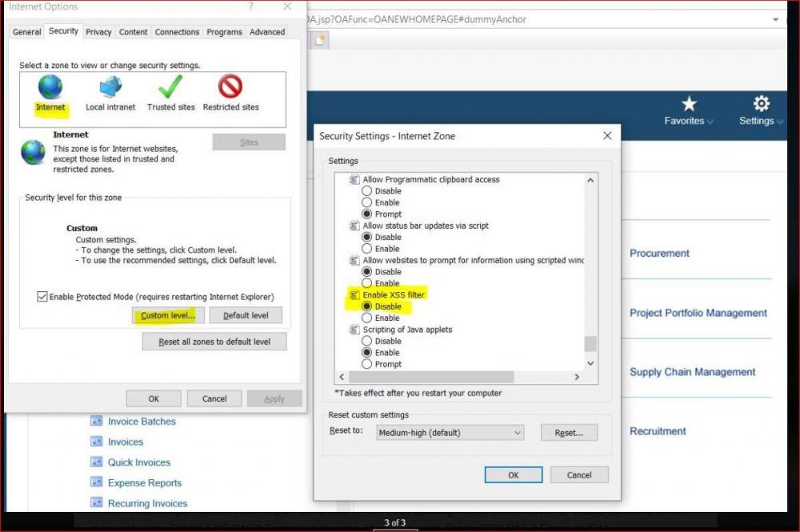
Task: Open the Settings gear icon
Action: [761, 104]
